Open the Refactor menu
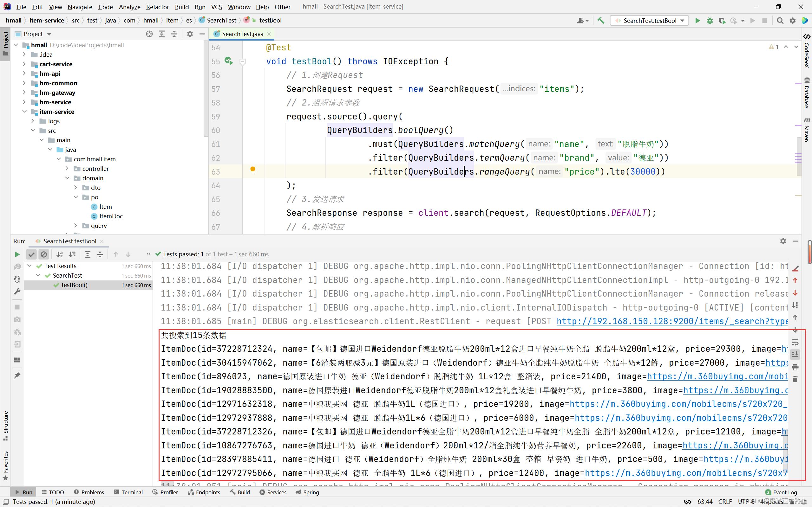The height and width of the screenshot is (507, 812). click(157, 7)
